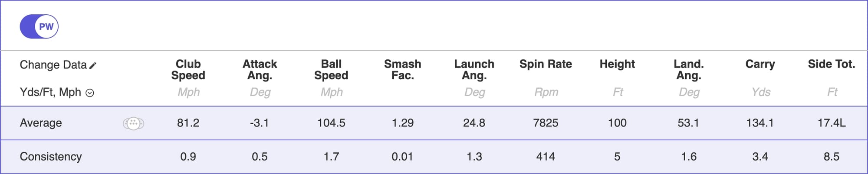
Task: Select the Spin Rate column header
Action: tap(546, 64)
